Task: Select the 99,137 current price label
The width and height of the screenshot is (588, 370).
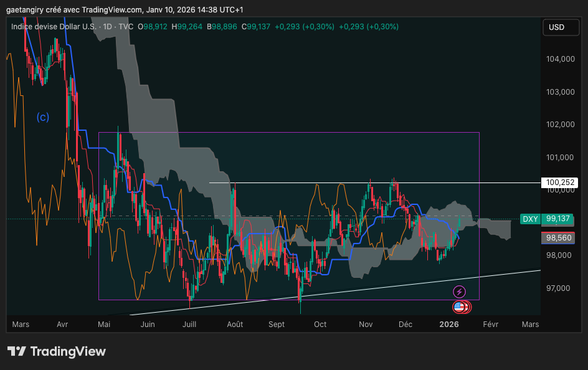Action: pos(559,219)
